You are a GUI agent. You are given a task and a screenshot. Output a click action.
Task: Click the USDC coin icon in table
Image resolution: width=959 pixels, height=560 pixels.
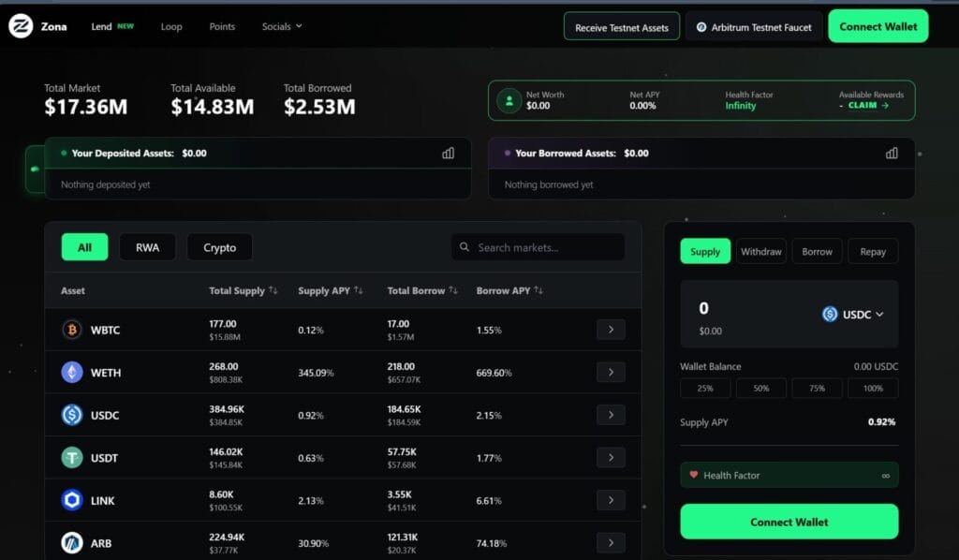coord(72,415)
